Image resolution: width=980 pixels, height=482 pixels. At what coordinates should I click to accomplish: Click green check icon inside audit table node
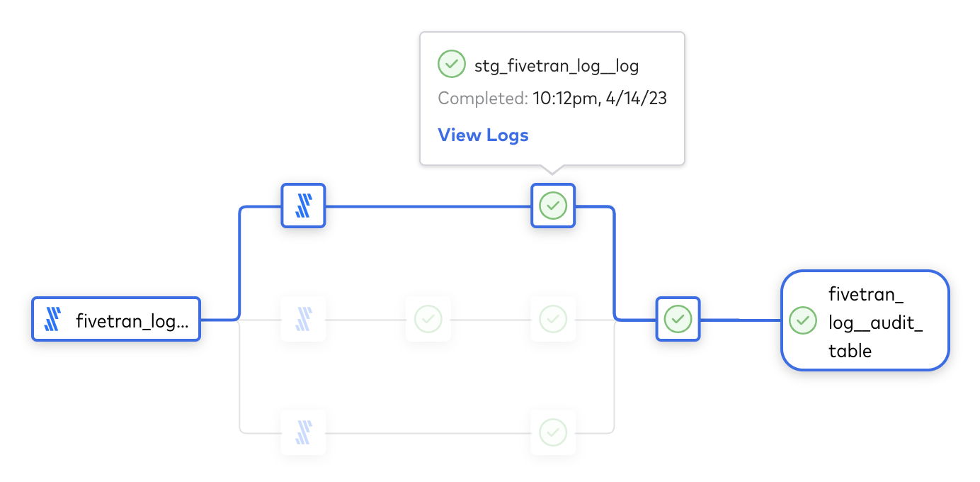[802, 320]
